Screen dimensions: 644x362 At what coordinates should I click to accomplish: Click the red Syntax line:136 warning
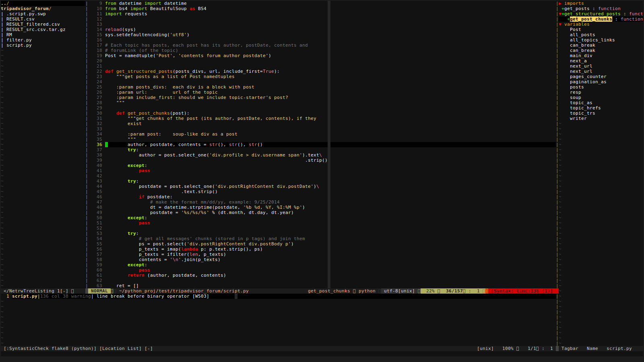point(522,291)
